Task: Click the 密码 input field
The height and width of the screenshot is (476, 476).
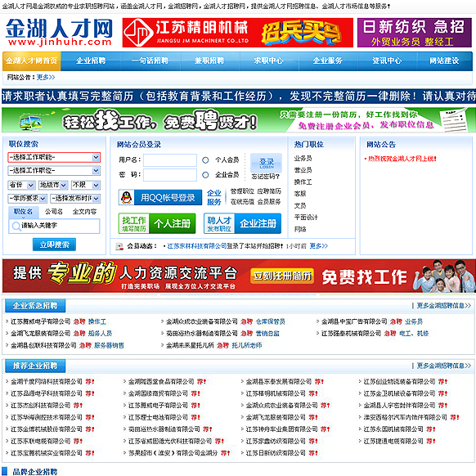Action: (x=170, y=175)
